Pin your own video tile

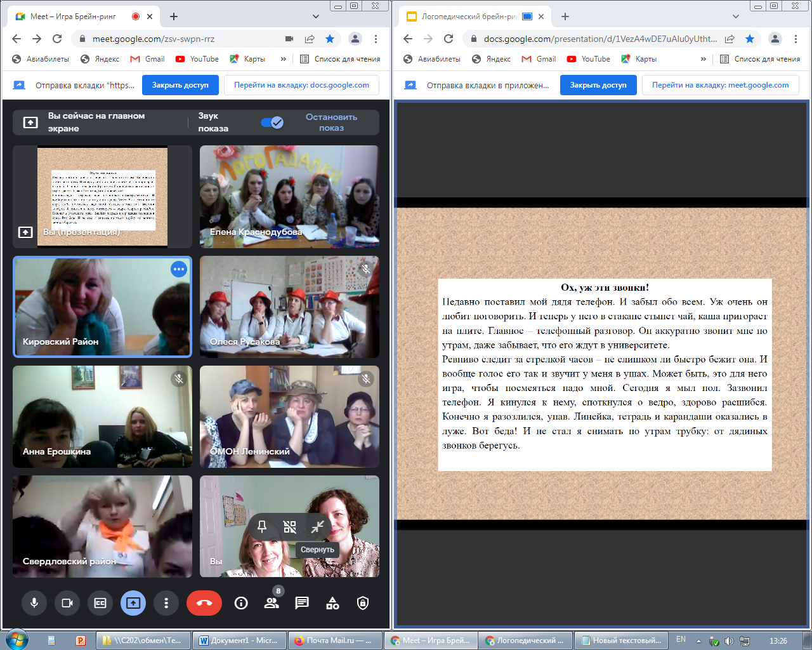point(262,526)
